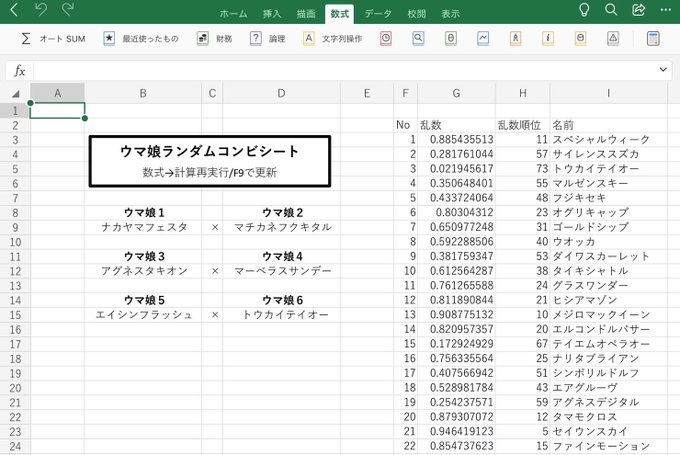Select the value 0.946419123
The height and width of the screenshot is (455, 680).
456,431
